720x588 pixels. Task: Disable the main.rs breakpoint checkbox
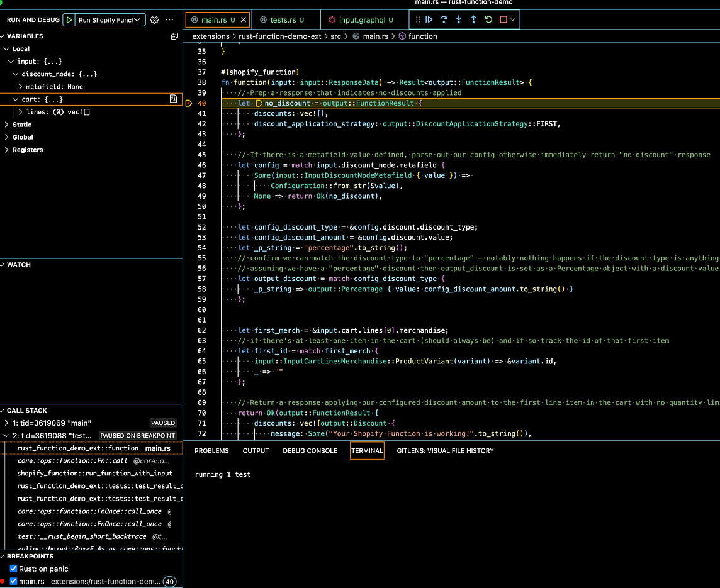coord(14,582)
